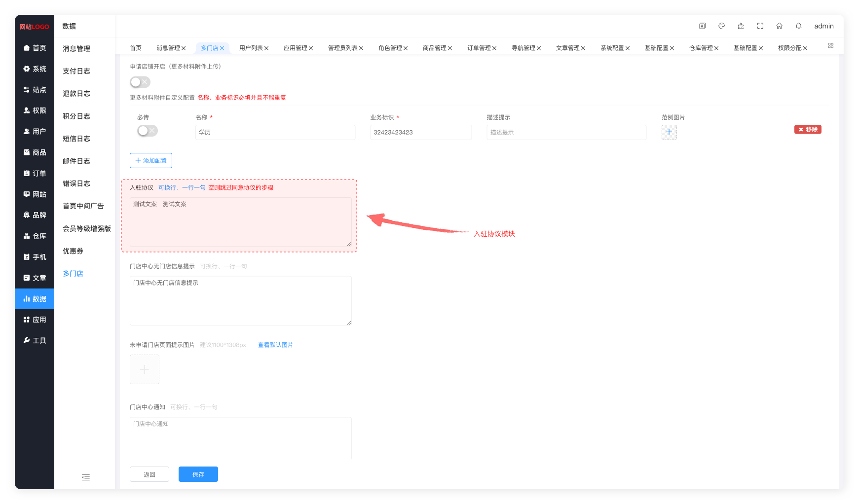Upload example image via the 范例图片 plus icon

tap(669, 132)
